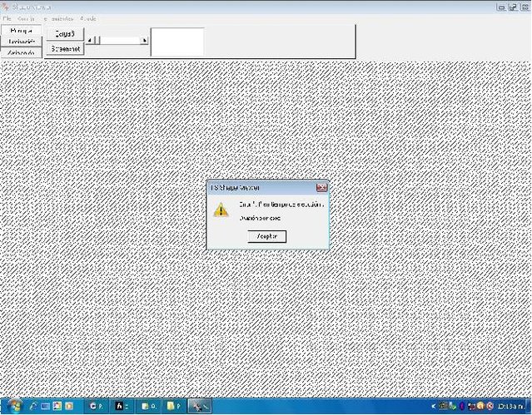The image size is (532, 415).
Task: Click the application icon in the title bar
Action: coord(6,6)
